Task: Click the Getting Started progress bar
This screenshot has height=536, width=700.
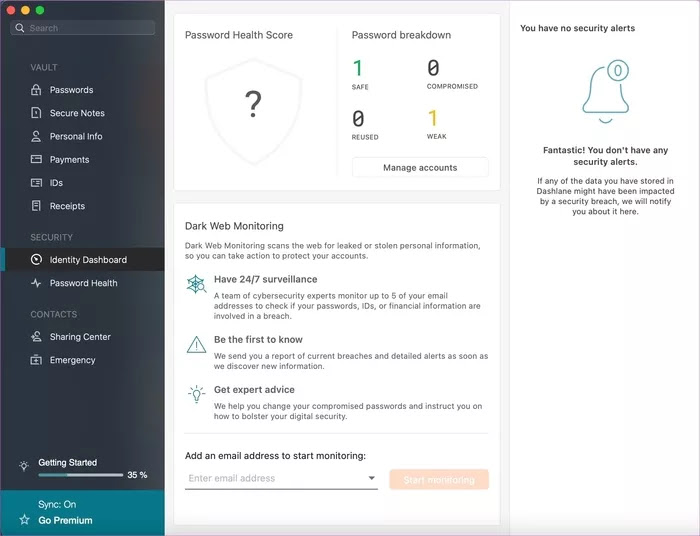Action: (81, 475)
